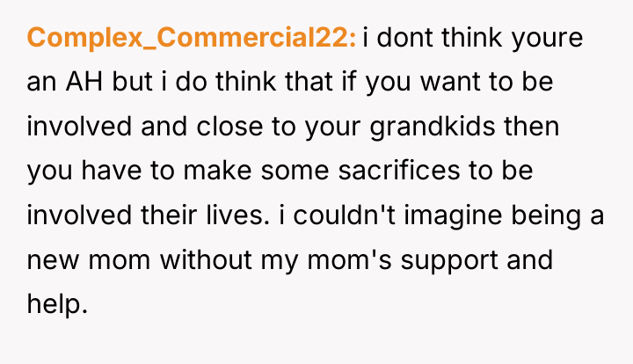This screenshot has height=364, width=633.
Task: Open the Complex_Commercial22 user profile link
Action: (192, 38)
